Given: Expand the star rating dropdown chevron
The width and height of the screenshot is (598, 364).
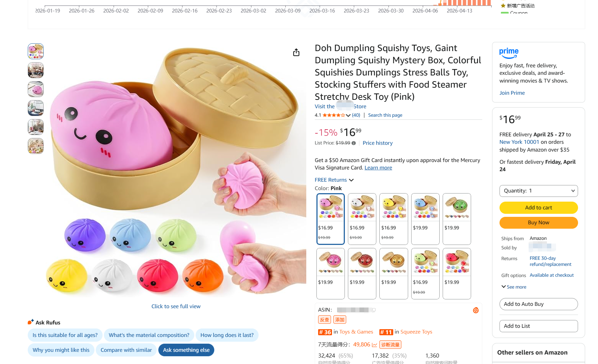Looking at the screenshot, I should [x=348, y=115].
